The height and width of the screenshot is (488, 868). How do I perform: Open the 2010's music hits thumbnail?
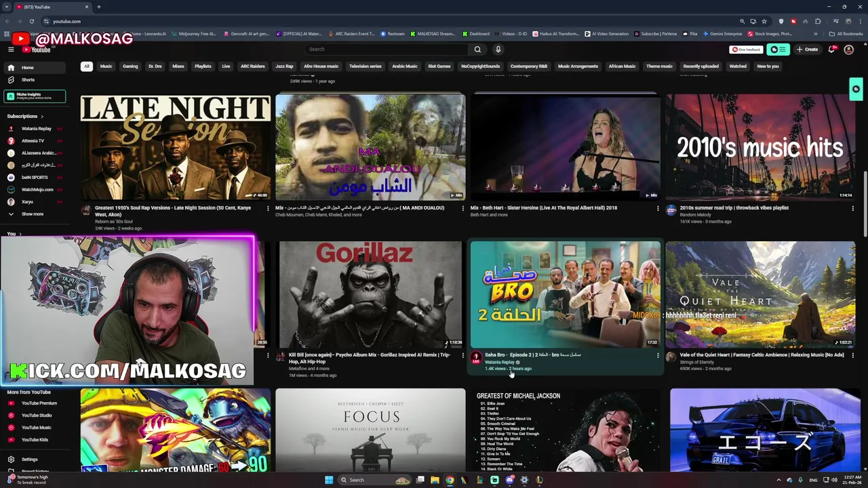point(761,147)
